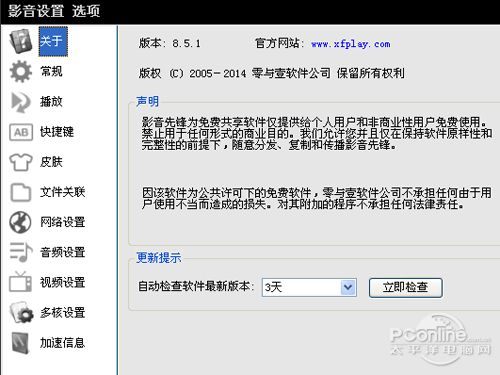Click the 快捷键 AB keyboard icon
This screenshot has width=500, height=375.
click(21, 132)
